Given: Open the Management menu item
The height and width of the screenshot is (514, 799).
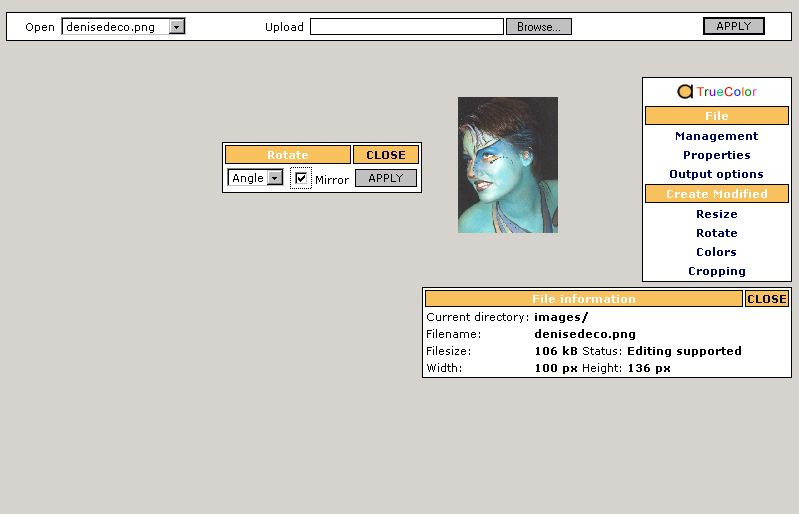Looking at the screenshot, I should point(716,136).
